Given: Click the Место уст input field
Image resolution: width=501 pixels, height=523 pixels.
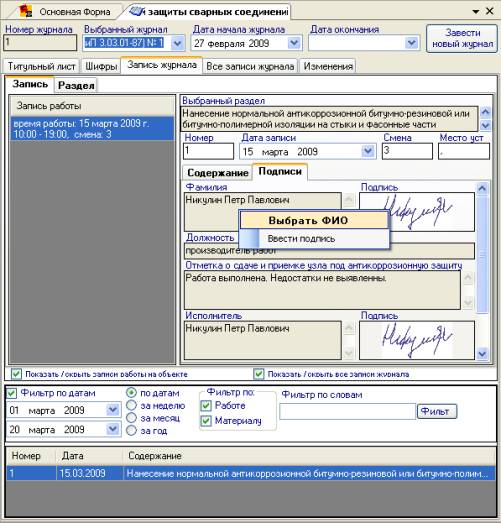Looking at the screenshot, I should (464, 151).
